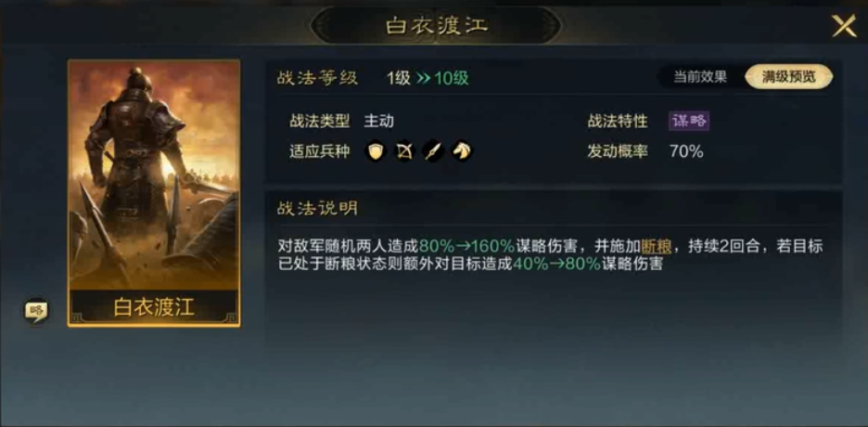Click the 40%→80% extra damage text
Image resolution: width=868 pixels, height=427 pixels.
[x=557, y=264]
